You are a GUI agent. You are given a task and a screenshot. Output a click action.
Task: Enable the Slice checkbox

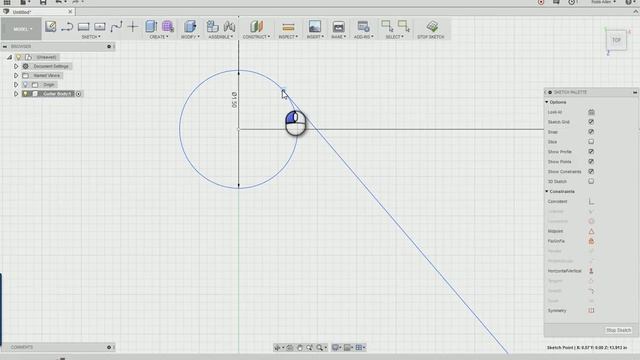pyautogui.click(x=591, y=142)
